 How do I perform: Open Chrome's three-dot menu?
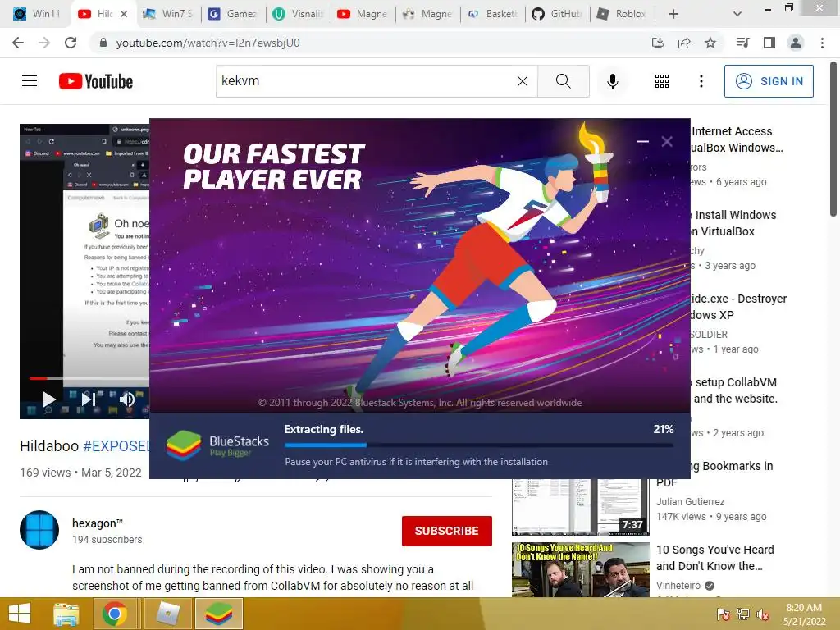822,43
